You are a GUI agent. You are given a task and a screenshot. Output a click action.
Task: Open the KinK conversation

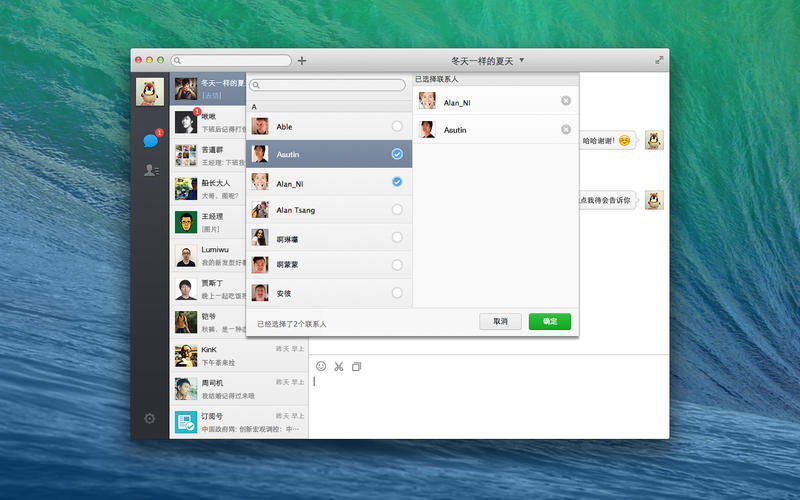[x=239, y=356]
